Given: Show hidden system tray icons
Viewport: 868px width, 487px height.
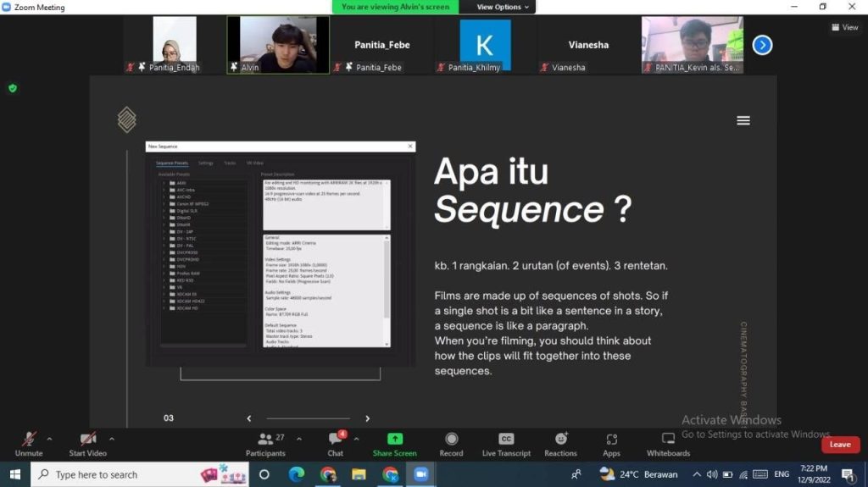Looking at the screenshot, I should [x=697, y=474].
